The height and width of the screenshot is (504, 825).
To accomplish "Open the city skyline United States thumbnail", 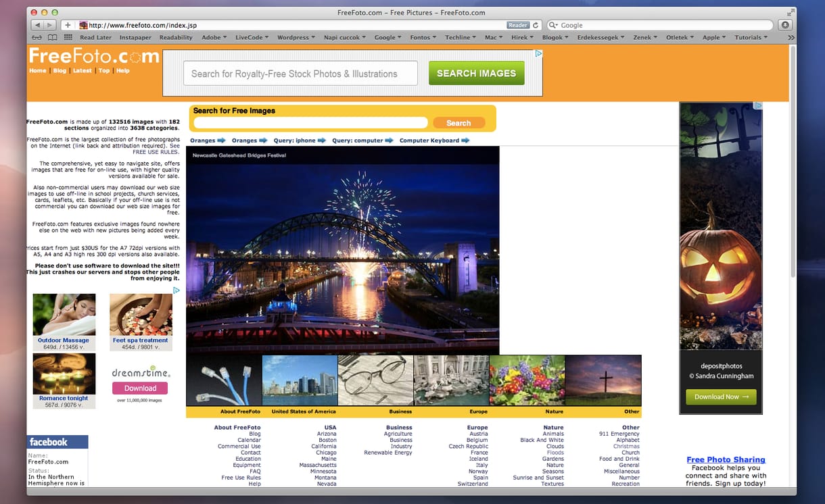I will click(300, 380).
